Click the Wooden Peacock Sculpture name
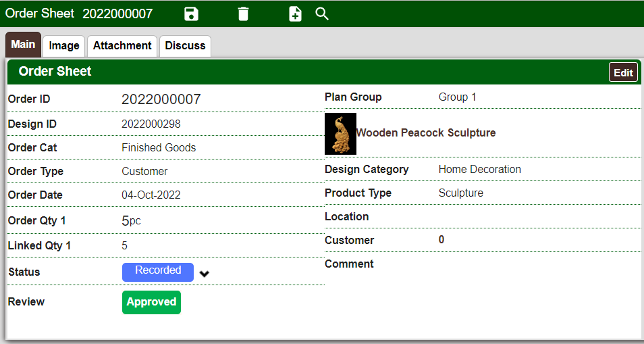 point(426,133)
